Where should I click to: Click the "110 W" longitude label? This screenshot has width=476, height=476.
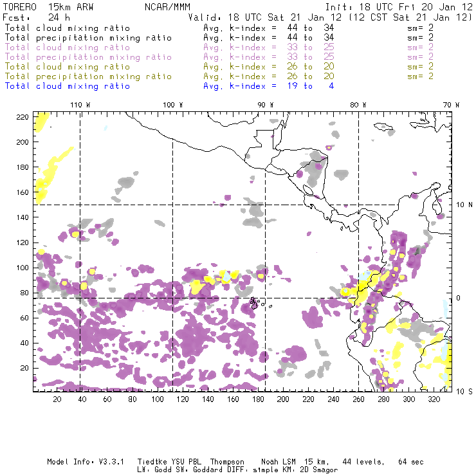[80, 105]
